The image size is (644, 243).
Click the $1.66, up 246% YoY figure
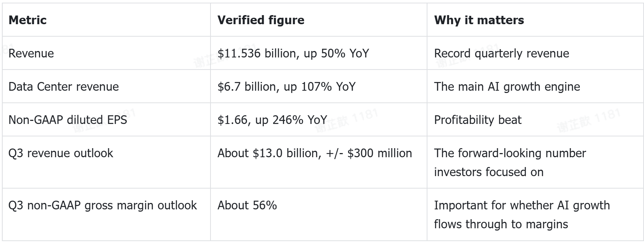coord(272,120)
